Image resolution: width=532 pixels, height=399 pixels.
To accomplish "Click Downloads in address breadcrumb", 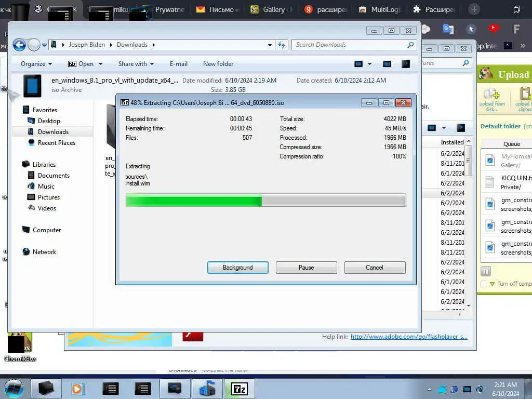I will (x=132, y=45).
